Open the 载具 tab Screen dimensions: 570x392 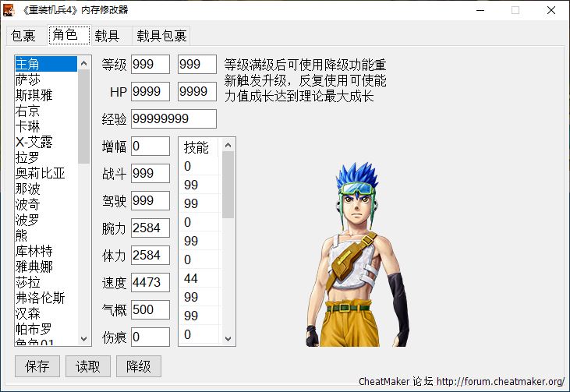tap(107, 36)
